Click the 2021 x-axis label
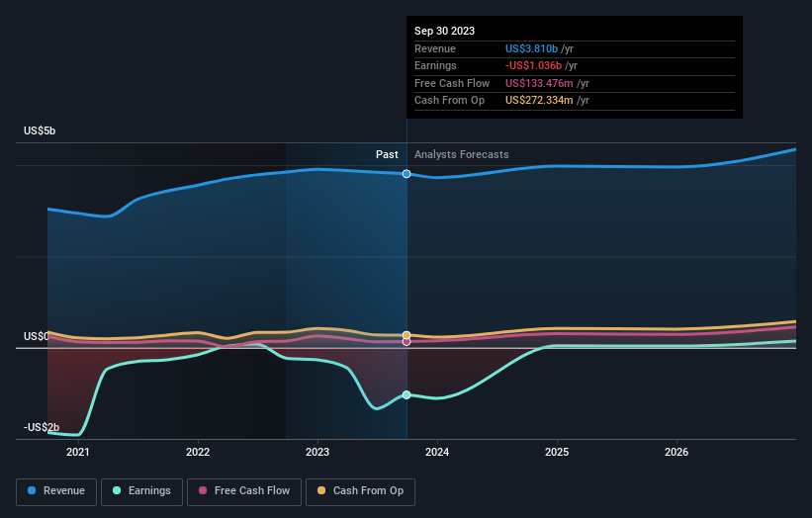The height and width of the screenshot is (518, 812). click(x=78, y=453)
